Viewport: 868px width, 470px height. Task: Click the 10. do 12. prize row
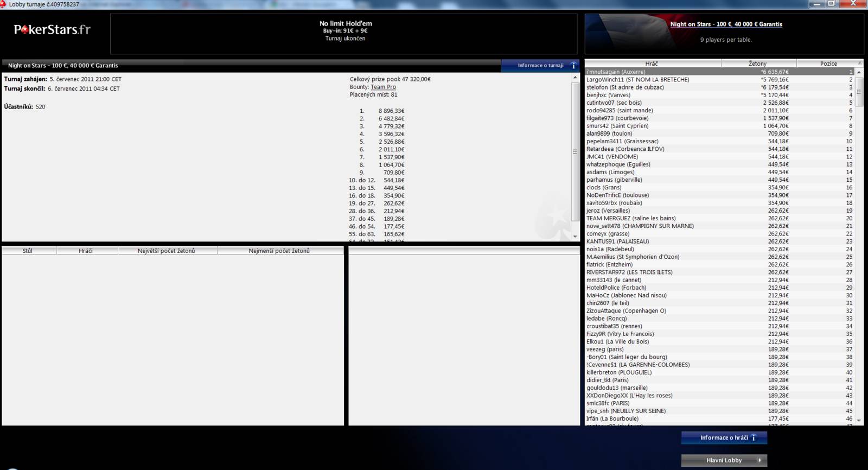tap(376, 180)
